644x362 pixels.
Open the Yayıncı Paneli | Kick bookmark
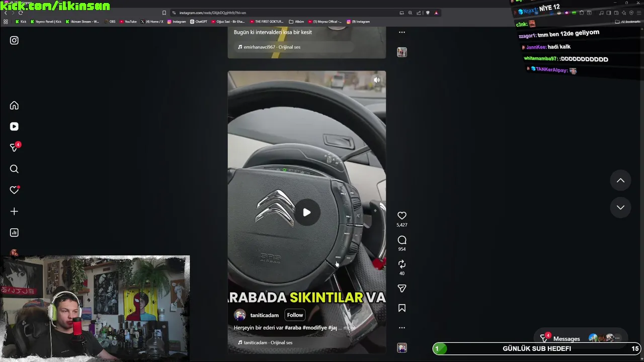(x=46, y=22)
